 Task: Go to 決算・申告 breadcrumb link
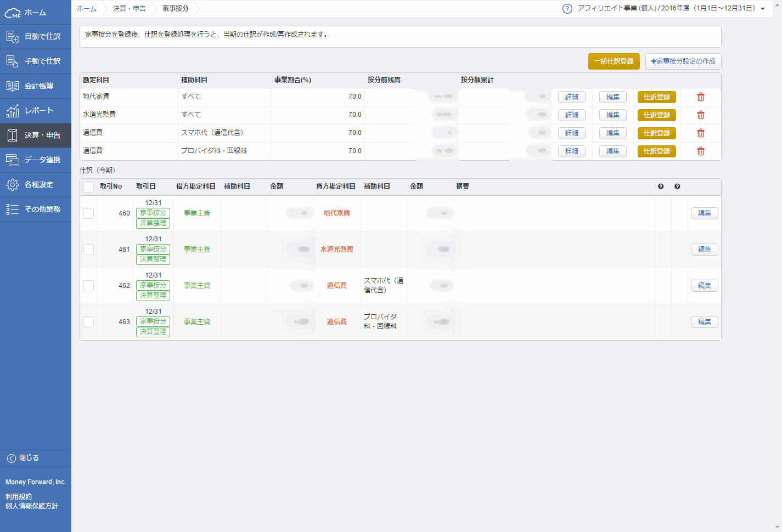(x=130, y=9)
